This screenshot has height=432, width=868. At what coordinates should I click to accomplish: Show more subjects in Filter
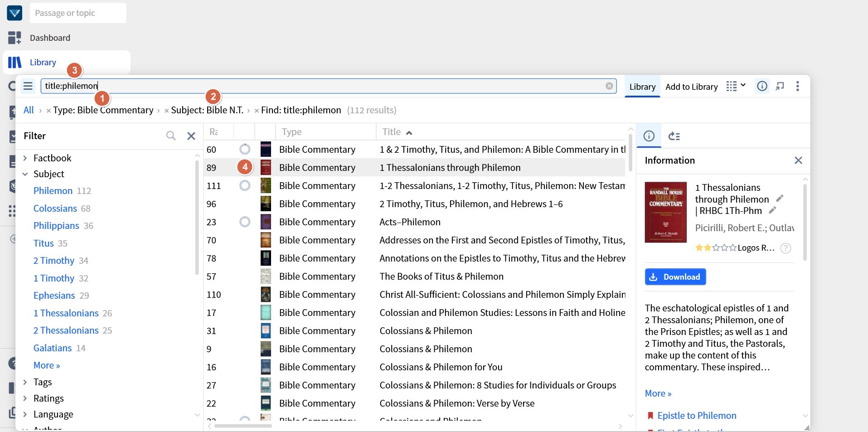tap(47, 365)
